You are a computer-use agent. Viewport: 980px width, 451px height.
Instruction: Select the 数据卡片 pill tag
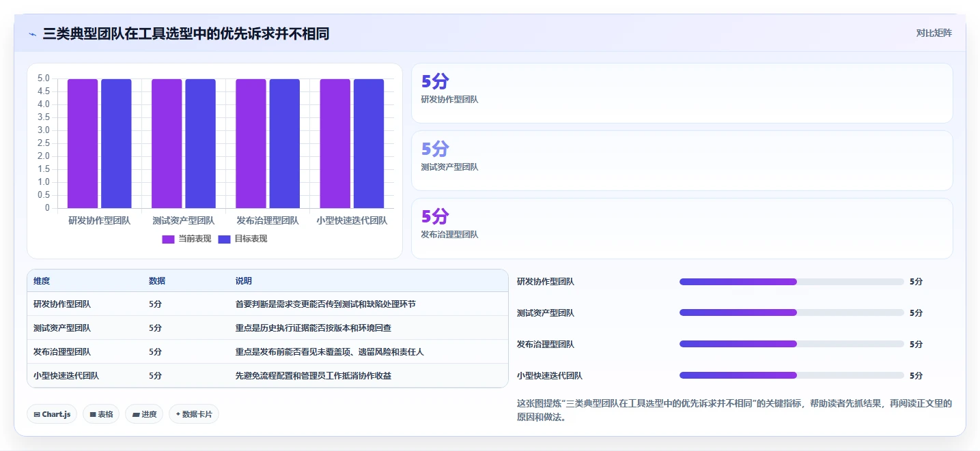point(194,414)
